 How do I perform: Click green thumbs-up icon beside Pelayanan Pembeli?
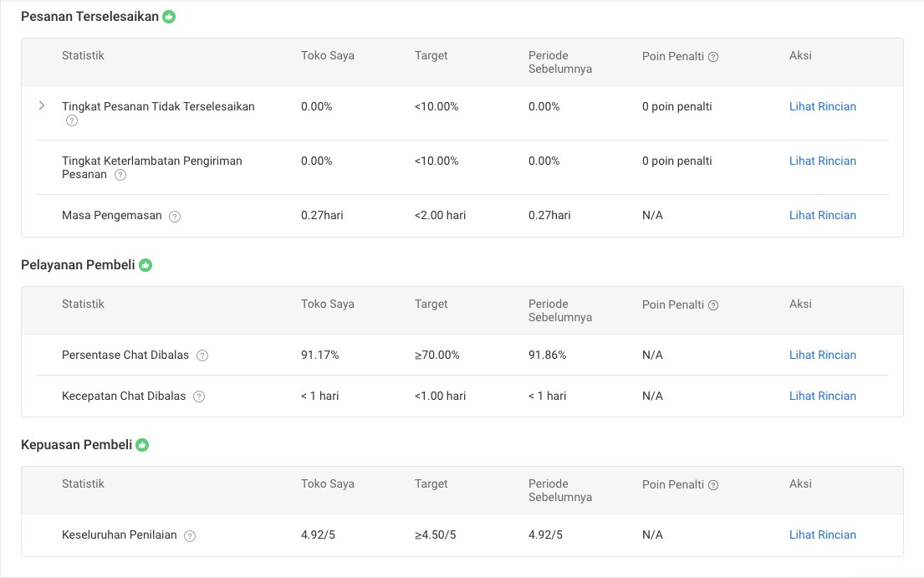click(145, 265)
